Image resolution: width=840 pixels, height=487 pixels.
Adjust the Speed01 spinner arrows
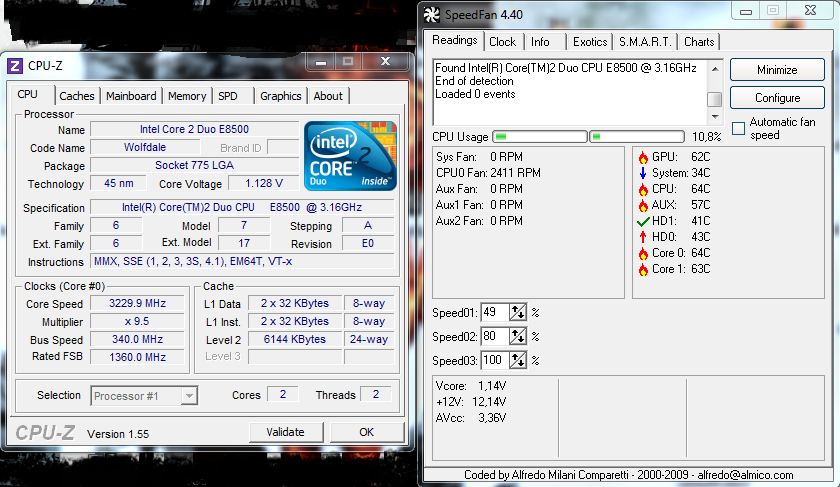(x=518, y=312)
